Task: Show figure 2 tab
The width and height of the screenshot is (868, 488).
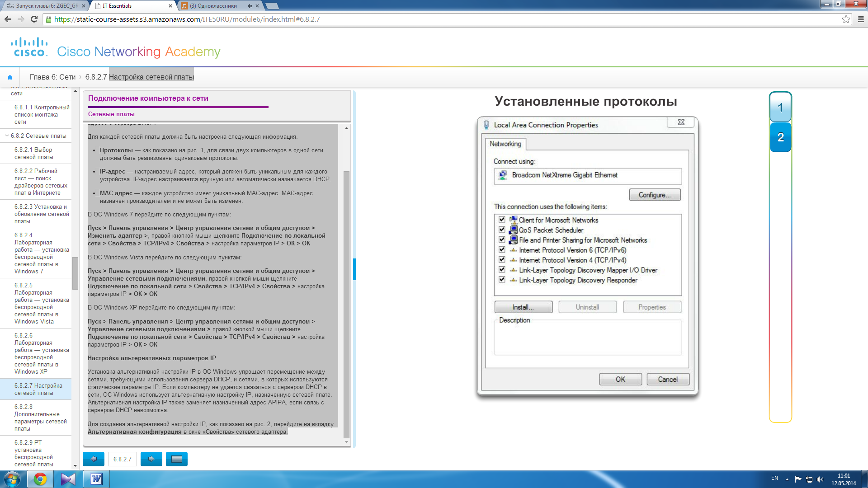Action: 780,137
